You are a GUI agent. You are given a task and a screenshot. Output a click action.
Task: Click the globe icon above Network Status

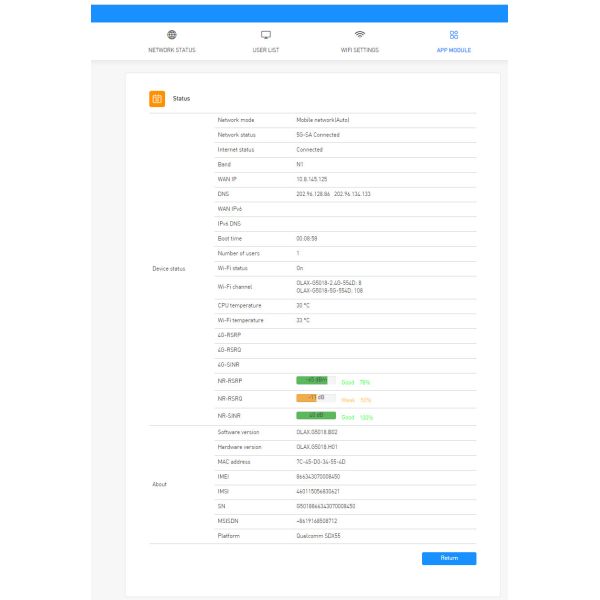click(x=172, y=35)
